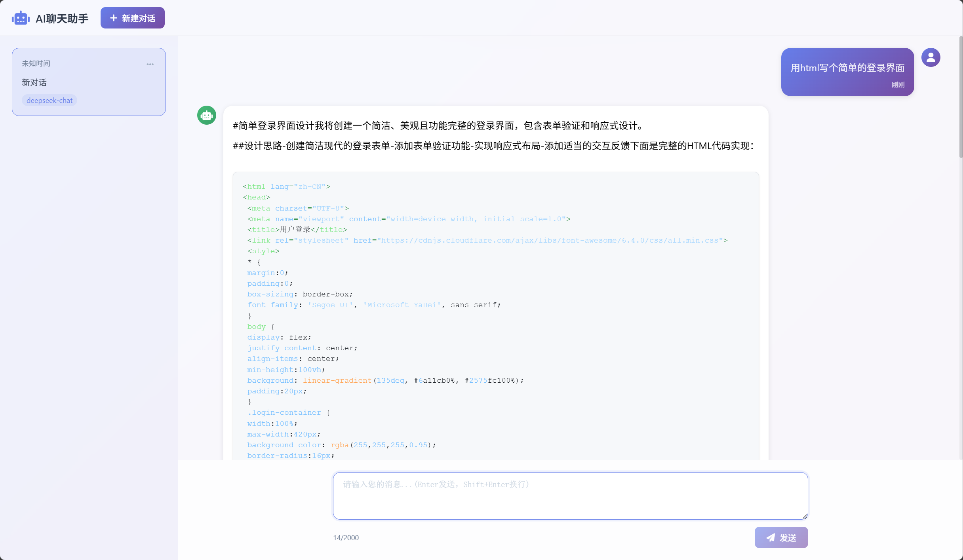Click the 刚刚 timestamp in user bubble
The image size is (963, 560).
tap(898, 85)
